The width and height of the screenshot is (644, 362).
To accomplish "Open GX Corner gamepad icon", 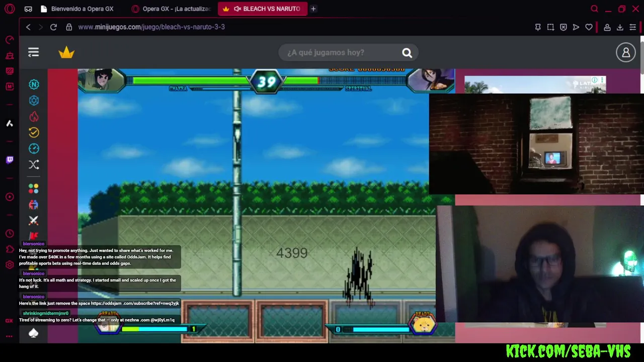I will [x=28, y=9].
